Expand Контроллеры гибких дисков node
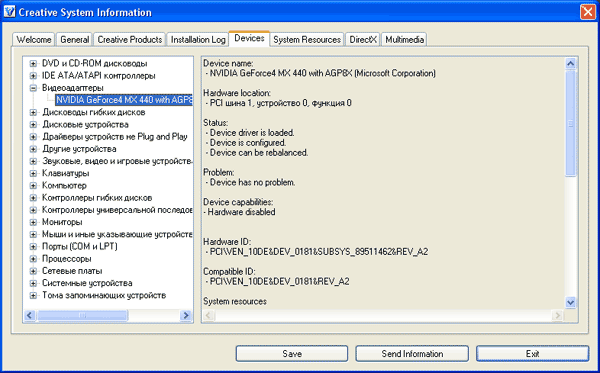This screenshot has width=600, height=373. 33,198
